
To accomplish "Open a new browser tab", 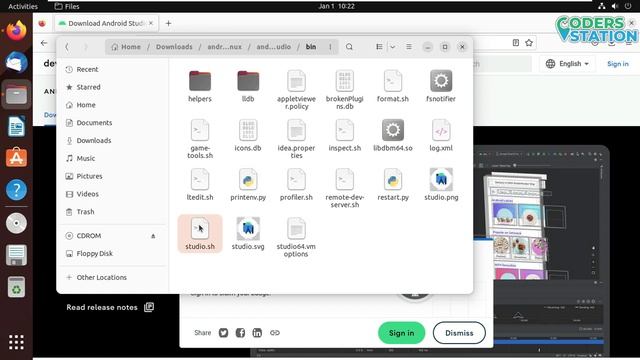I will point(168,23).
